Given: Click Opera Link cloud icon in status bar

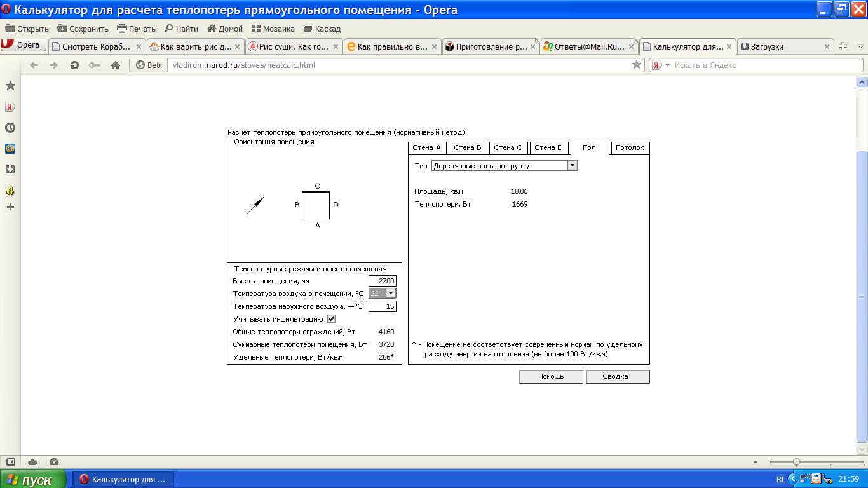Looking at the screenshot, I should click(x=32, y=462).
